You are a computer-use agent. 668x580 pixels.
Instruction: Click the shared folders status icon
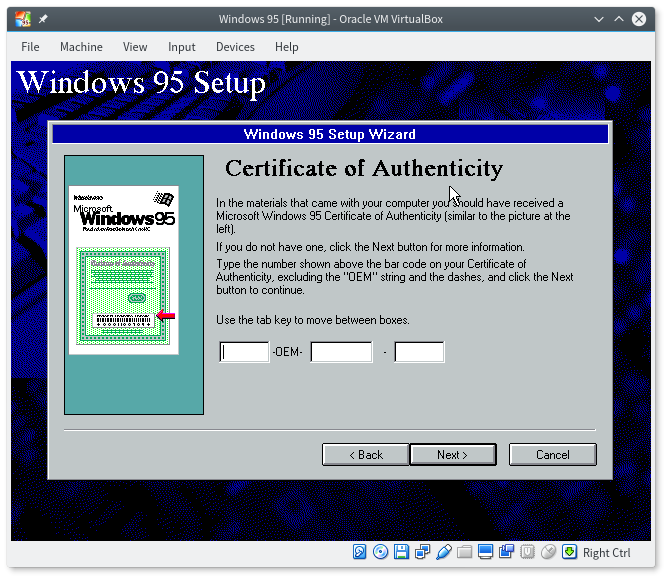pyautogui.click(x=464, y=552)
